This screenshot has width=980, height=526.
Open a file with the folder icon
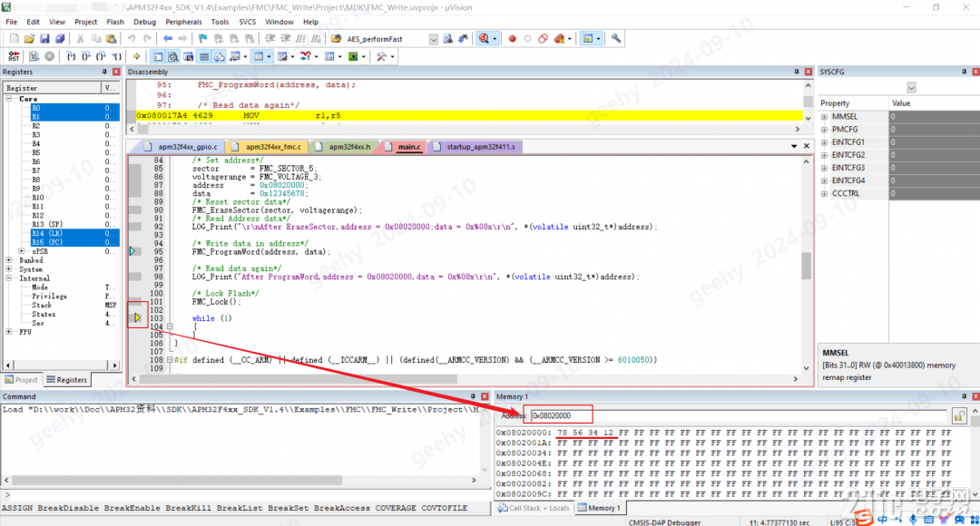[x=29, y=39]
